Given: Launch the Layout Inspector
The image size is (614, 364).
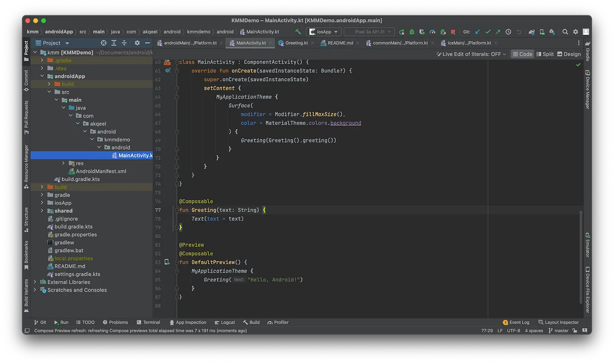Looking at the screenshot, I should click(561, 322).
